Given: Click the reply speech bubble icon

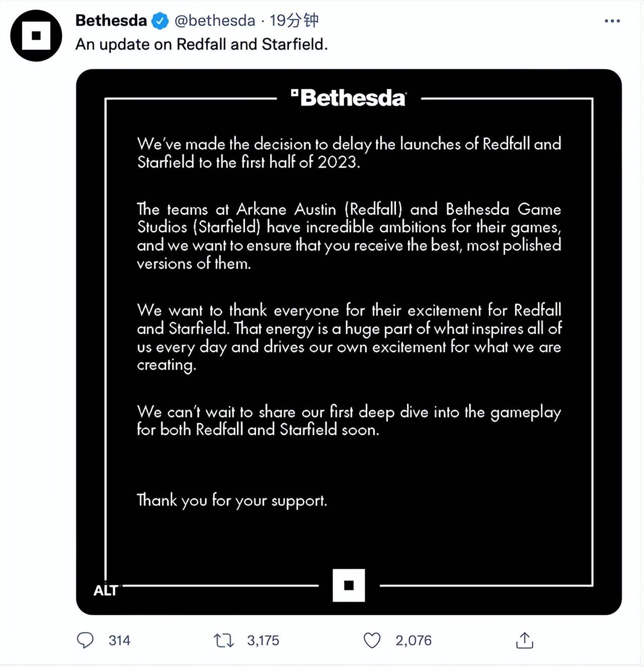Looking at the screenshot, I should [85, 640].
